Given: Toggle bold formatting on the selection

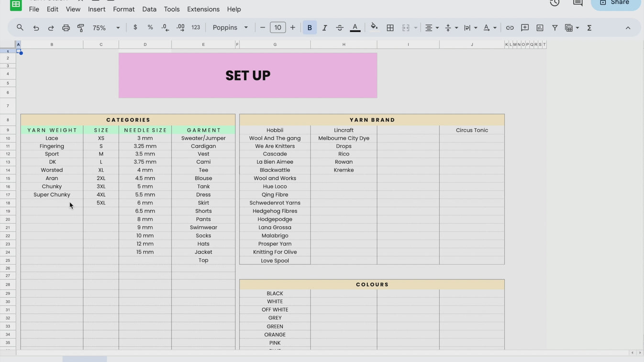Looking at the screenshot, I should click(310, 27).
